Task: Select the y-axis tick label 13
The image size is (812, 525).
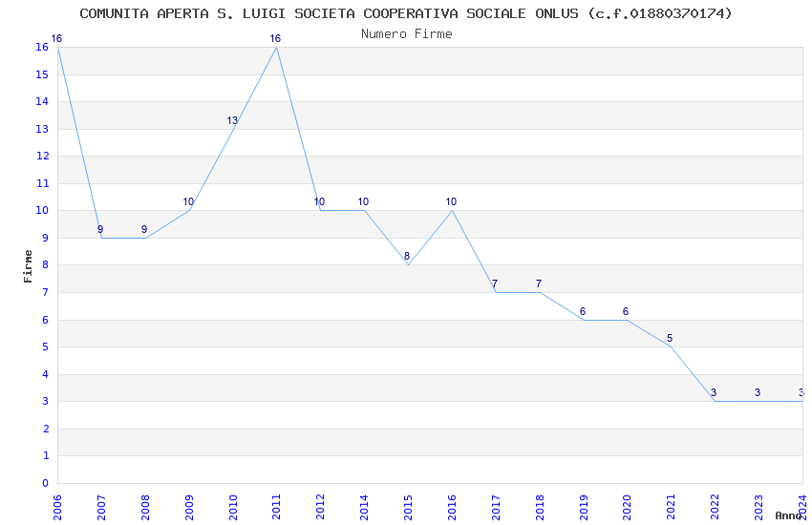Action: pos(42,129)
